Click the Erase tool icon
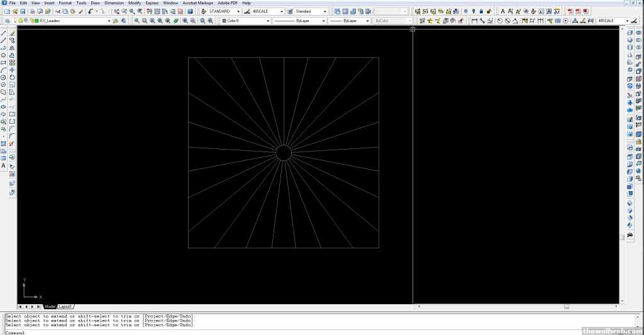 click(x=12, y=33)
